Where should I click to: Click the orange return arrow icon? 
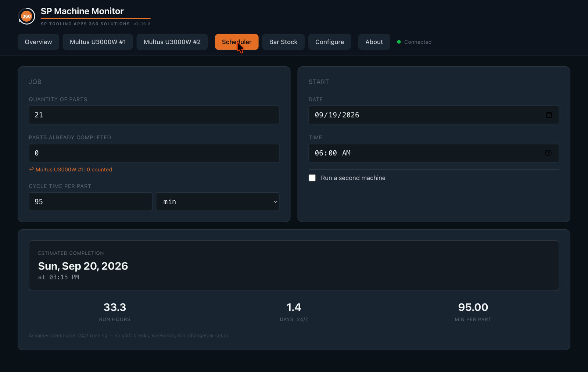[x=31, y=169]
